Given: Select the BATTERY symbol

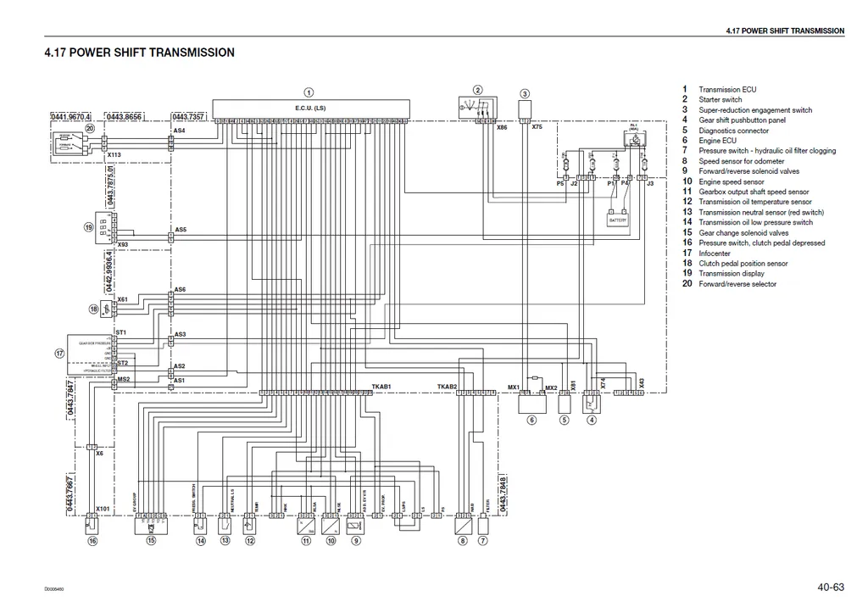Looking at the screenshot, I should pyautogui.click(x=617, y=220).
